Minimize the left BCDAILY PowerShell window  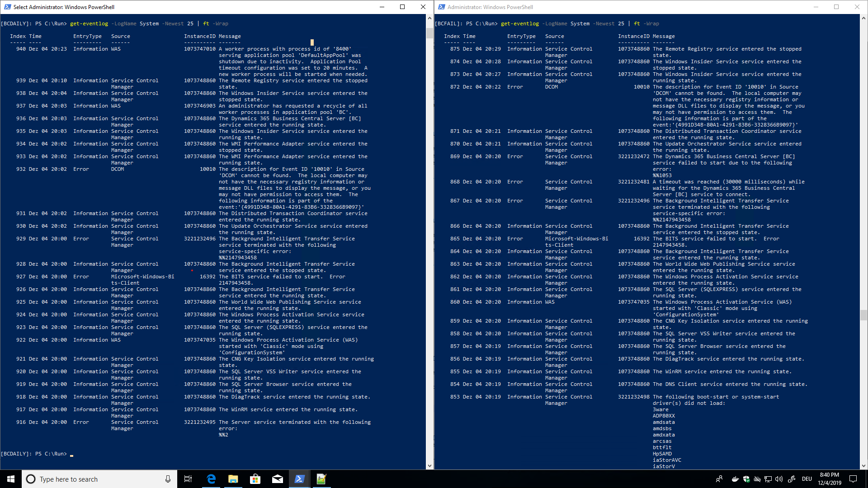[382, 7]
